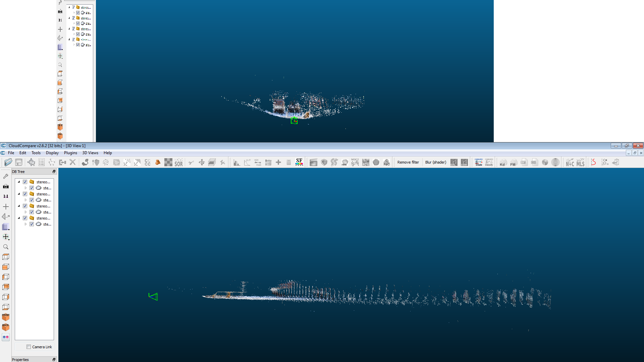
Task: Set the Front view cube icon
Action: click(x=6, y=317)
